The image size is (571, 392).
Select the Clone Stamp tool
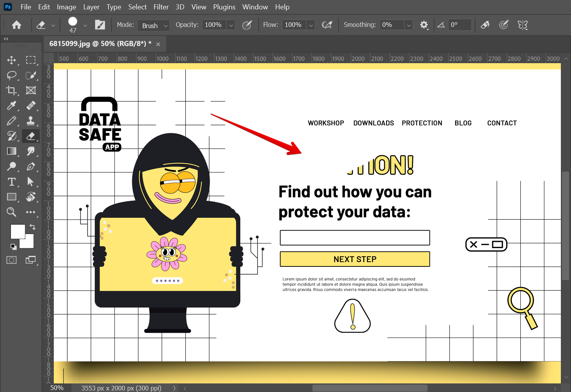click(x=31, y=121)
